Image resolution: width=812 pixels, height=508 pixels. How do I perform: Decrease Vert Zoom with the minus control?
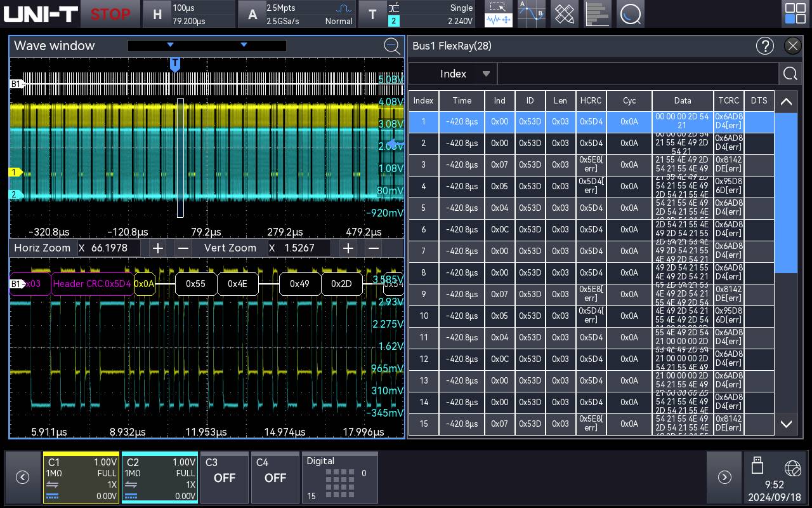[x=373, y=248]
